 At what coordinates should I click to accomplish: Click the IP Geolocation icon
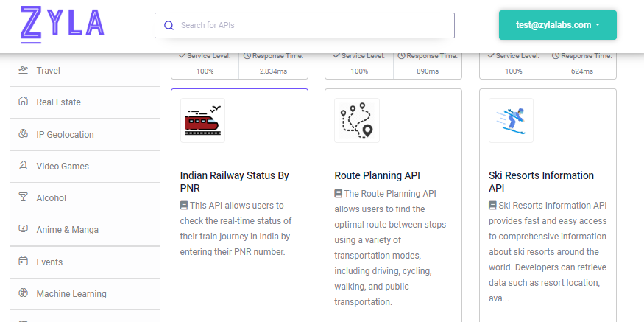coord(24,134)
